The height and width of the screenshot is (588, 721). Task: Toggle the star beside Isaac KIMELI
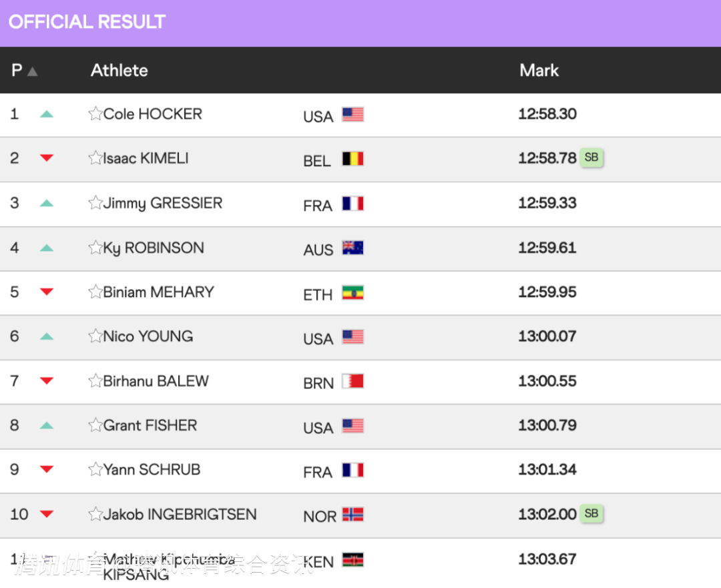[x=95, y=158]
